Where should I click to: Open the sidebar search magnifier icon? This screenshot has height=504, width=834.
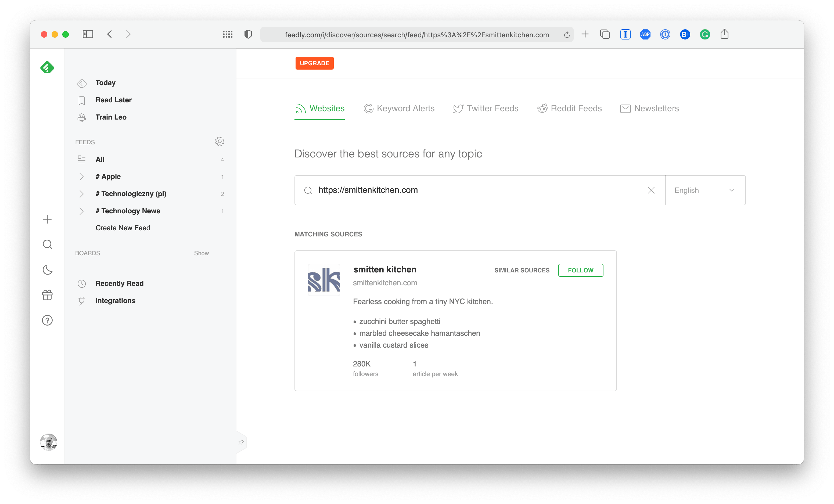point(47,244)
